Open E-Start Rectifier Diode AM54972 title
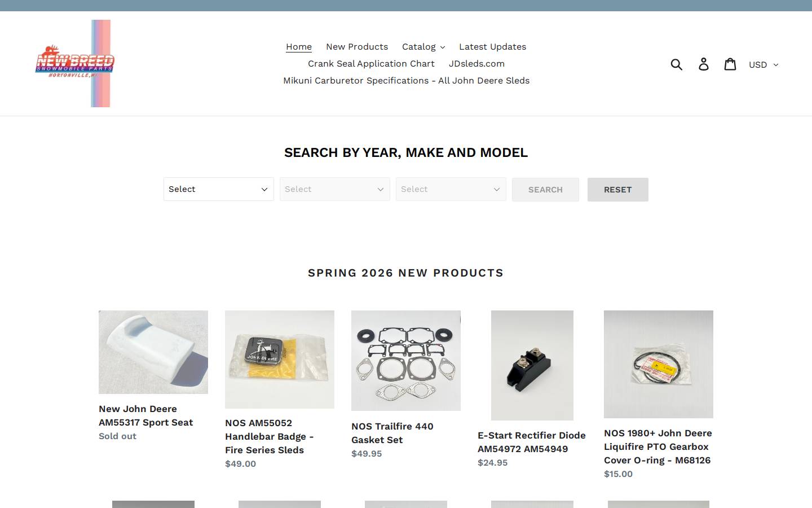Screen dimensions: 812x508 [x=532, y=442]
